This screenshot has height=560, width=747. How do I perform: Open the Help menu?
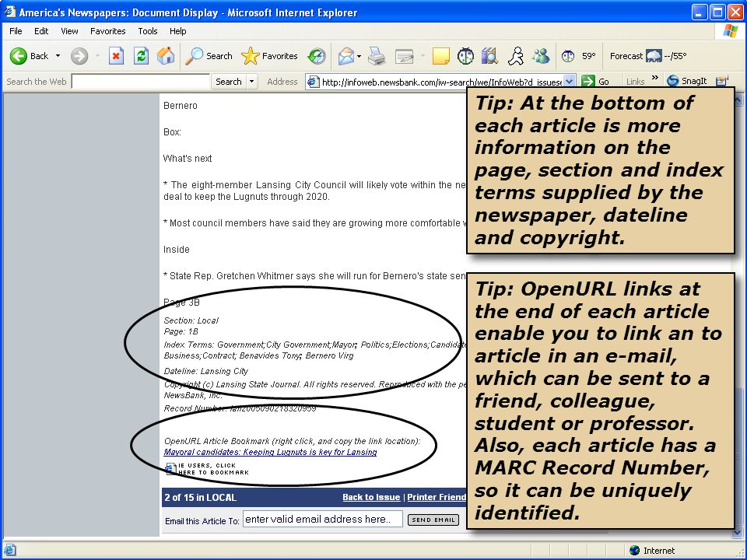pyautogui.click(x=178, y=31)
